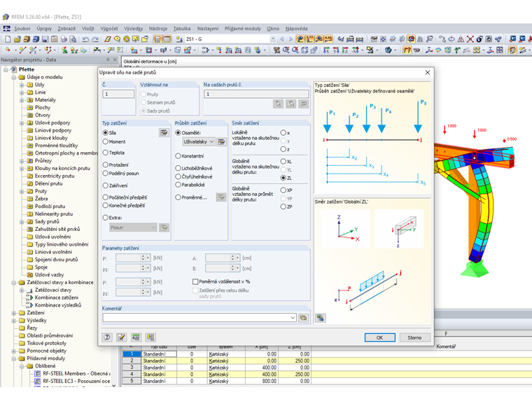Open the Komentář combo box dropdown
The height and width of the screenshot is (399, 532).
tap(293, 318)
